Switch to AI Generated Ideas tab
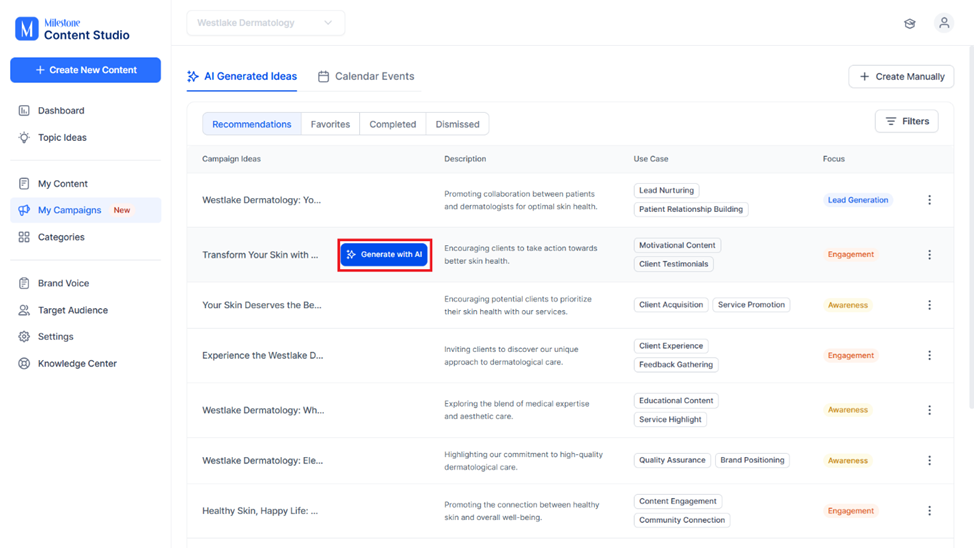 point(242,76)
